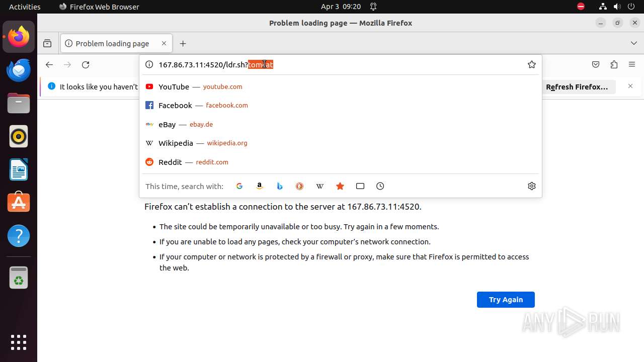Click the Try Again button
Viewport: 644px width, 362px height.
(506, 300)
